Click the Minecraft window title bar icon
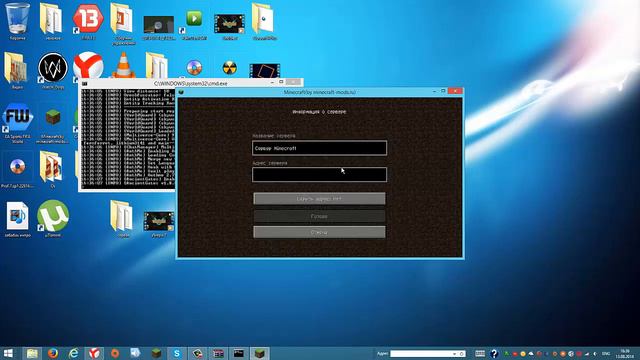 181,92
